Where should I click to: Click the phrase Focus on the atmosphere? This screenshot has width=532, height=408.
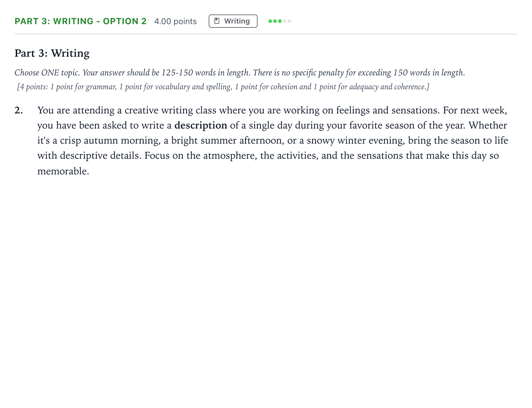pos(200,156)
